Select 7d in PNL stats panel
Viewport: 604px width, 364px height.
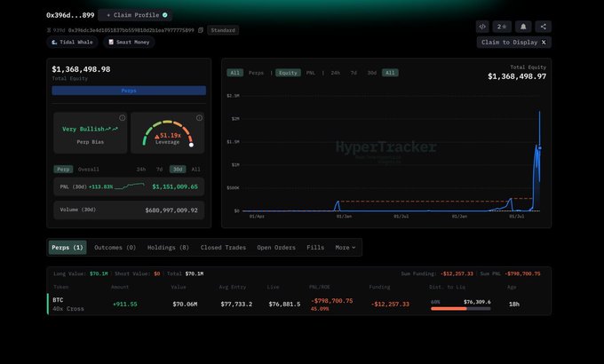[159, 169]
